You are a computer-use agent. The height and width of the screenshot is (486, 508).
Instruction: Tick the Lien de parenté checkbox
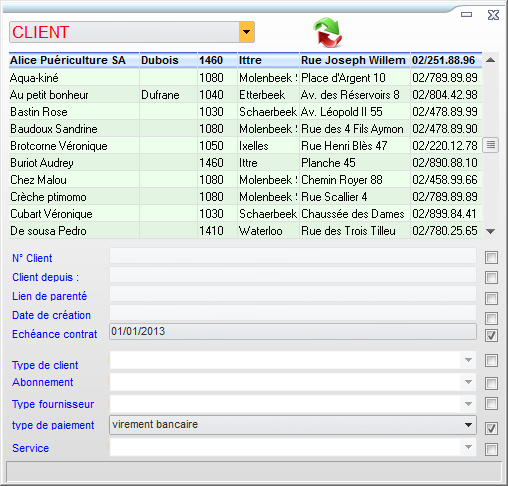coord(491,299)
